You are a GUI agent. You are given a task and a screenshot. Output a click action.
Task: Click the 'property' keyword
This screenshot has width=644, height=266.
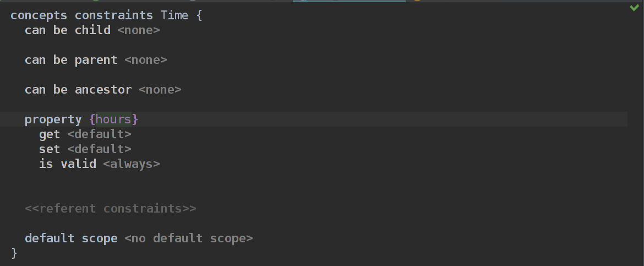(x=53, y=120)
